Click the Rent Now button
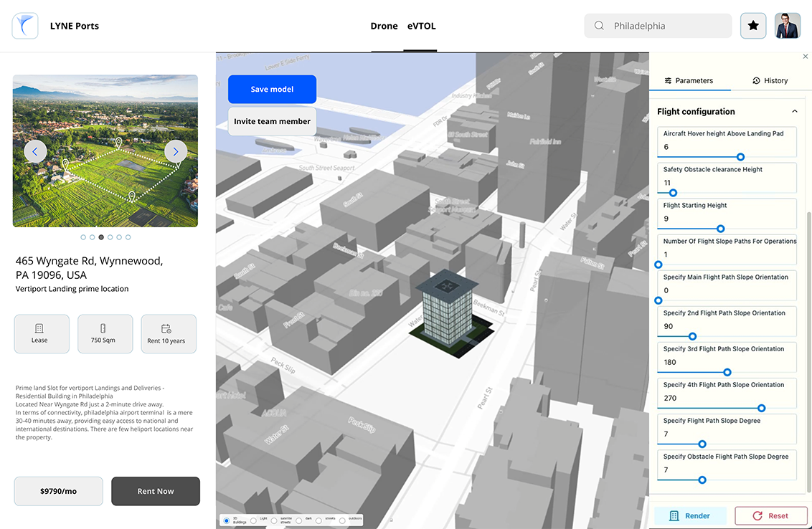812x529 pixels. coord(156,491)
